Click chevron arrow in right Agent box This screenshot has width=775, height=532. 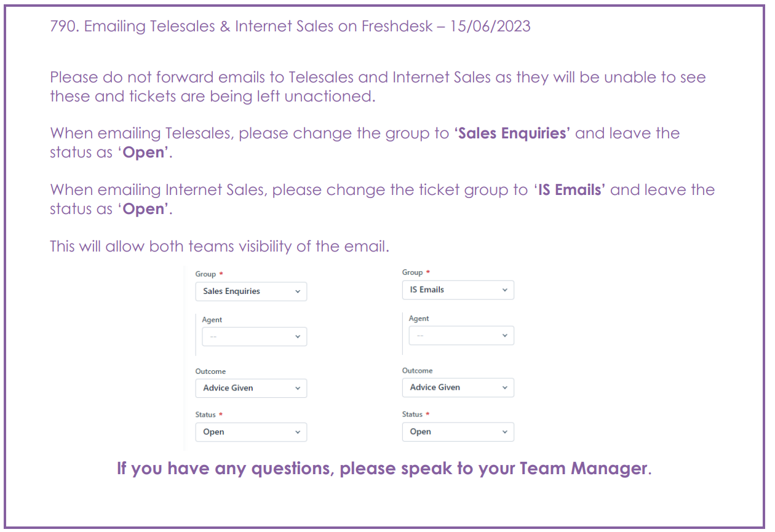pyautogui.click(x=504, y=335)
